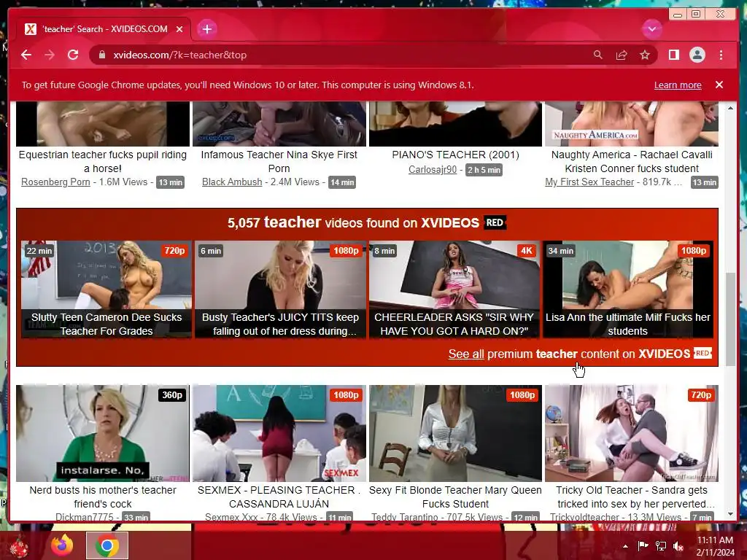Open the Carlosajr90 uploader link

tap(433, 169)
